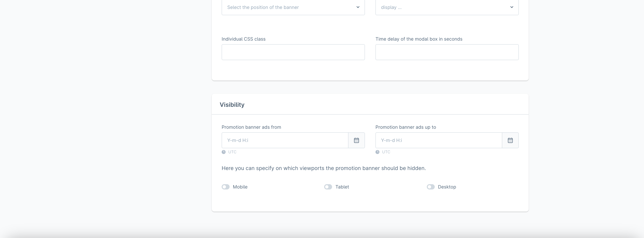Focus the Individual CSS class field
Screen dimensions: 644x238
(x=293, y=52)
